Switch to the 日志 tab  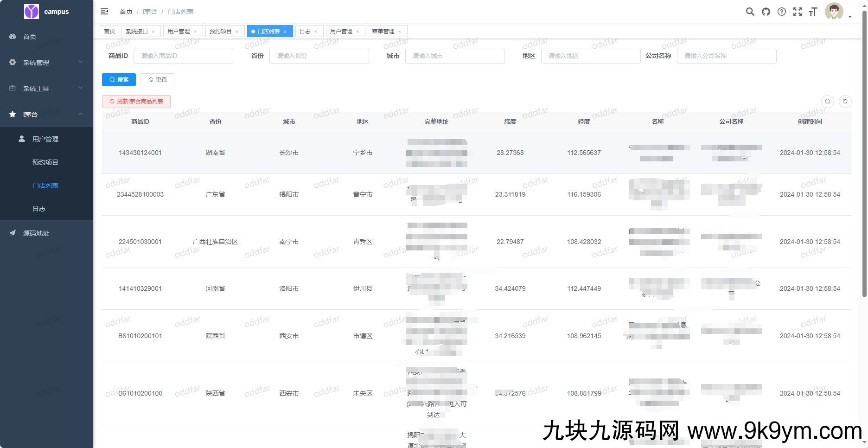click(305, 31)
